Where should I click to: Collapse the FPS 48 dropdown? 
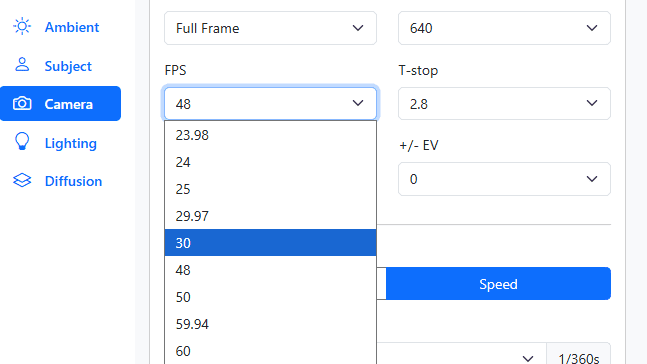pos(270,104)
